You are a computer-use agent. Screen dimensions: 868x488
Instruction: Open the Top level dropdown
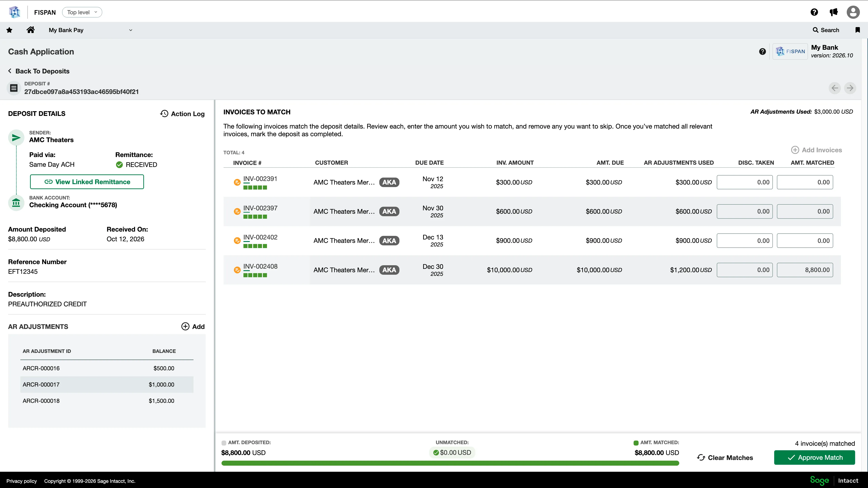82,12
